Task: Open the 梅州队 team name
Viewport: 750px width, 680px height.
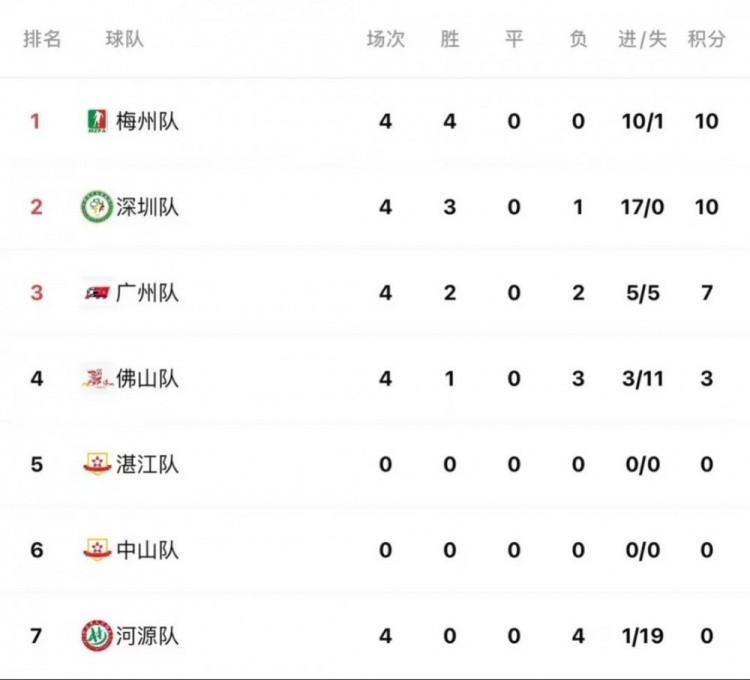Action: tap(147, 121)
